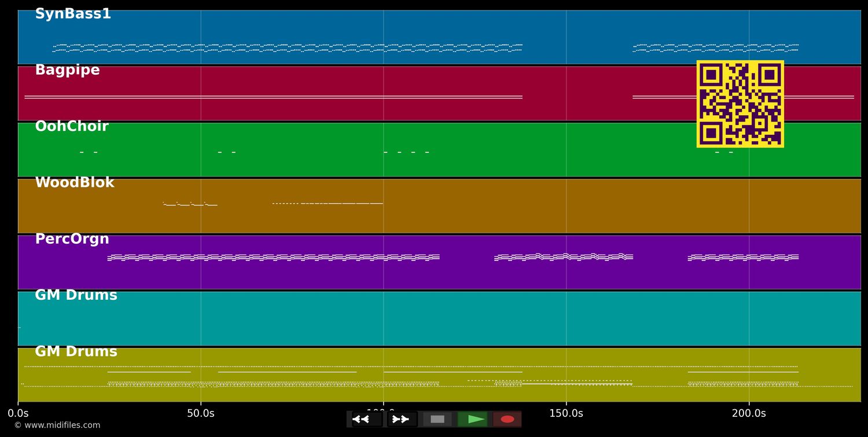Viewport: 868px width, 437px height.
Task: Select the PercOrgn track label
Action: tap(72, 239)
